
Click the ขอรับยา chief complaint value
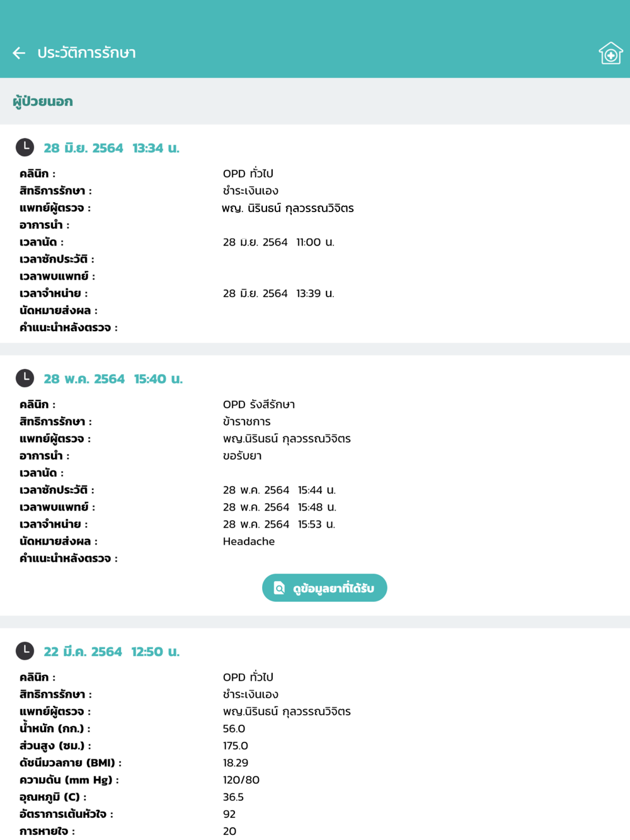pos(242,456)
